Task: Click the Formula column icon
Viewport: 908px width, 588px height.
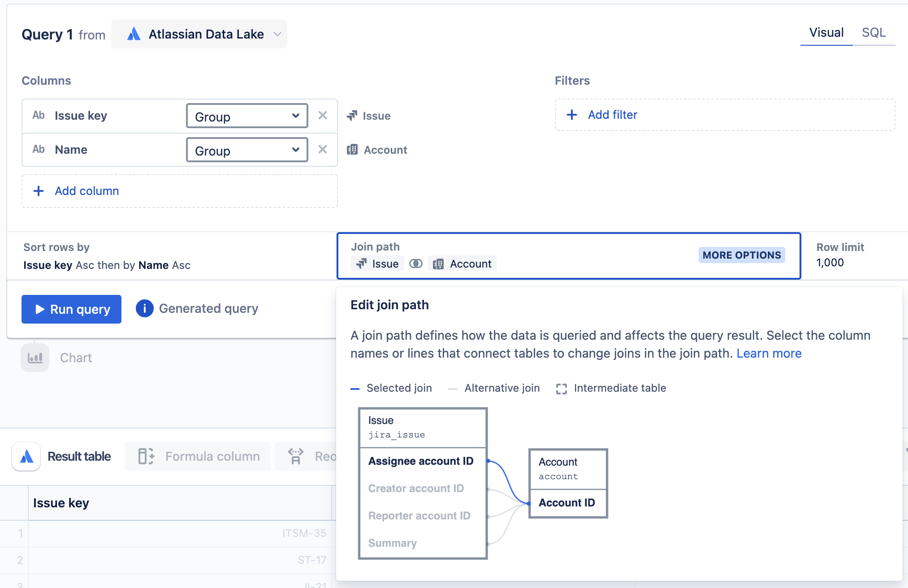Action: (146, 456)
